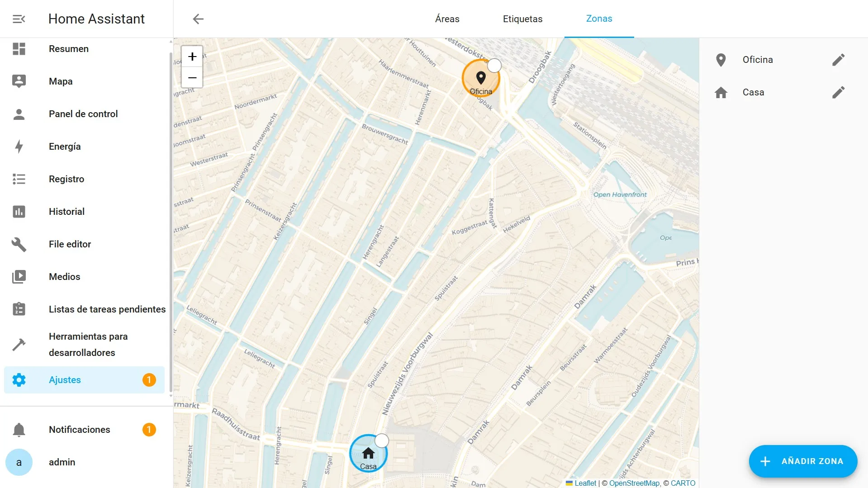Screen dimensions: 868x488
Task: Open the CARTO attribution link
Action: [683, 483]
